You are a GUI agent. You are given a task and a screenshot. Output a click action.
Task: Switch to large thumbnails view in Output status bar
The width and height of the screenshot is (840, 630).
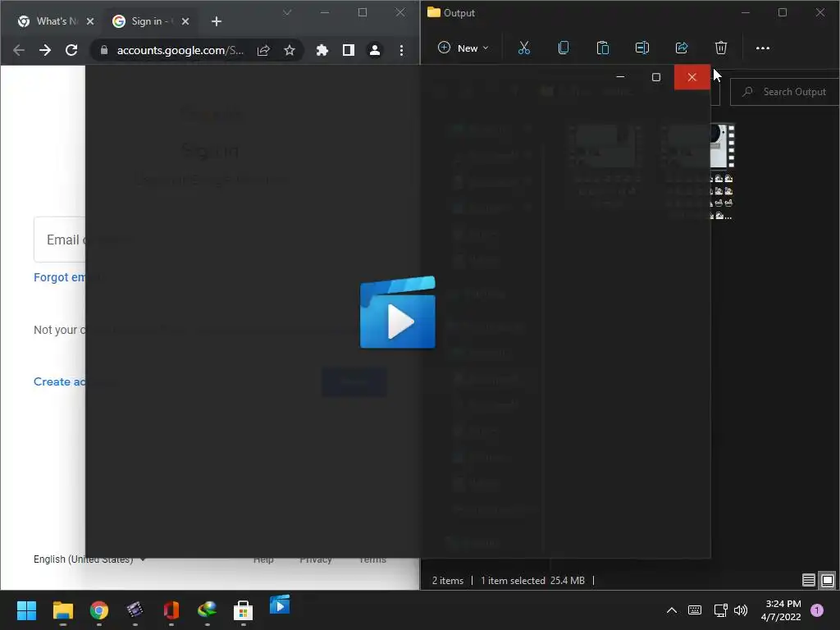827,580
